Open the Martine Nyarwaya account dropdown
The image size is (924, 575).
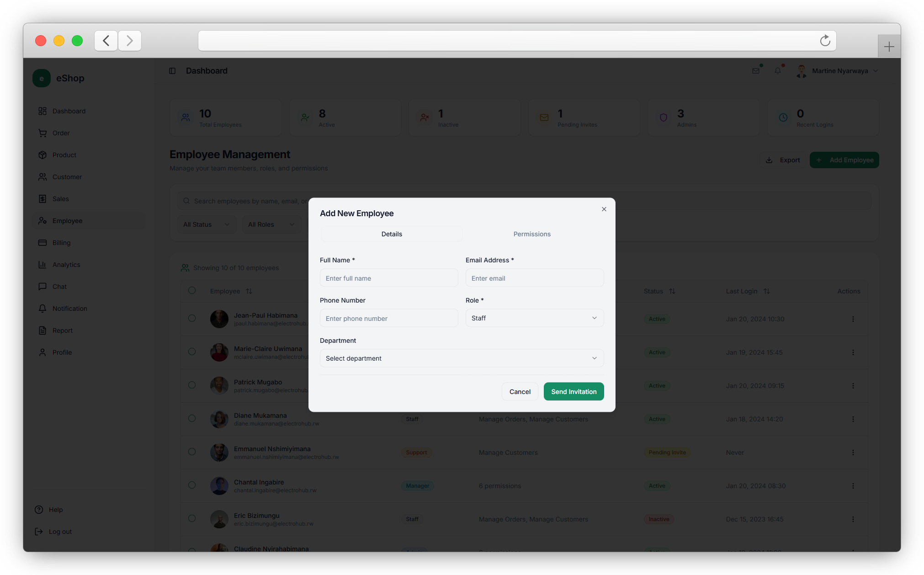point(839,71)
